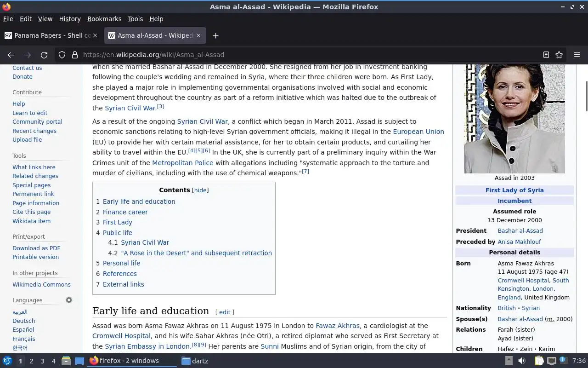
Task: Open Cromwell Hospital link in infobox
Action: pos(523,281)
